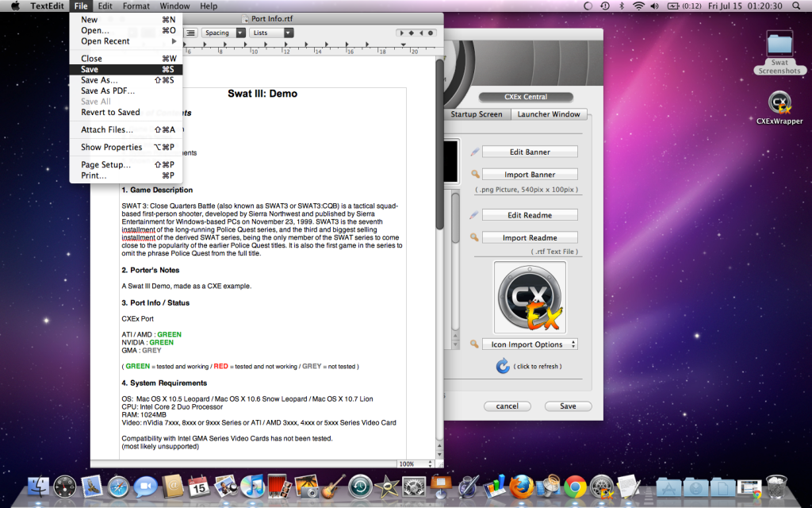The height and width of the screenshot is (508, 812).
Task: Click the justify alignment button
Action: tap(190, 33)
